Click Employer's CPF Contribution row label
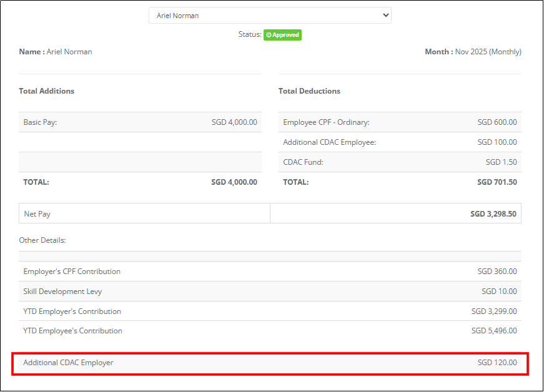 click(72, 272)
